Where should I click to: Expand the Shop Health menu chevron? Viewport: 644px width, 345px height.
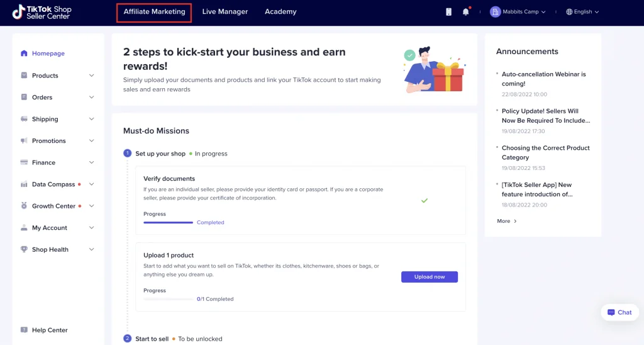(92, 249)
